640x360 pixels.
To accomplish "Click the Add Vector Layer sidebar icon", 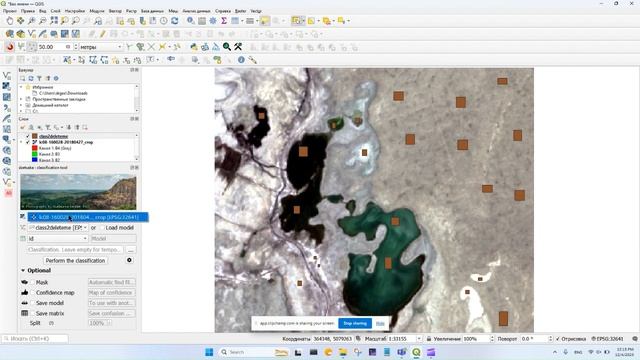I will point(7,76).
